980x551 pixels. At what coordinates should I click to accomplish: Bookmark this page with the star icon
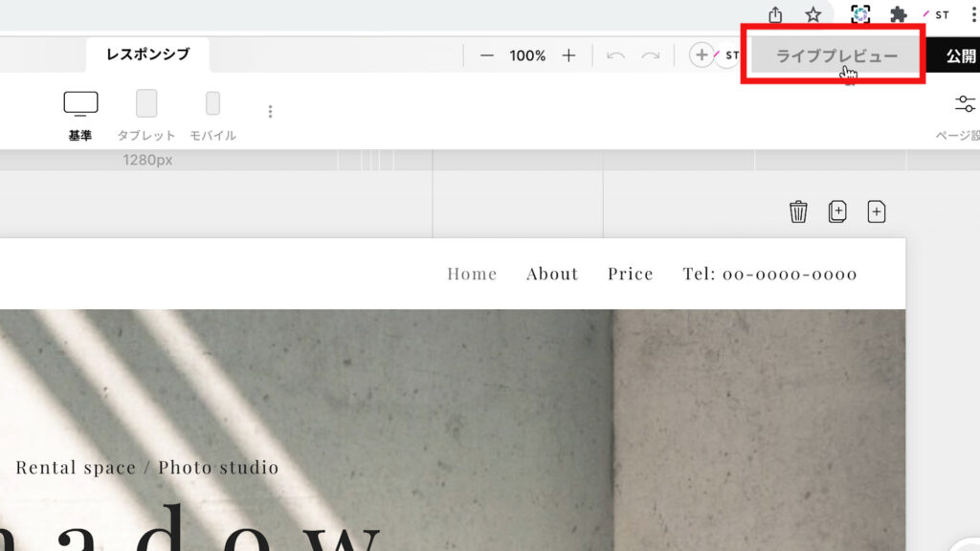point(813,14)
